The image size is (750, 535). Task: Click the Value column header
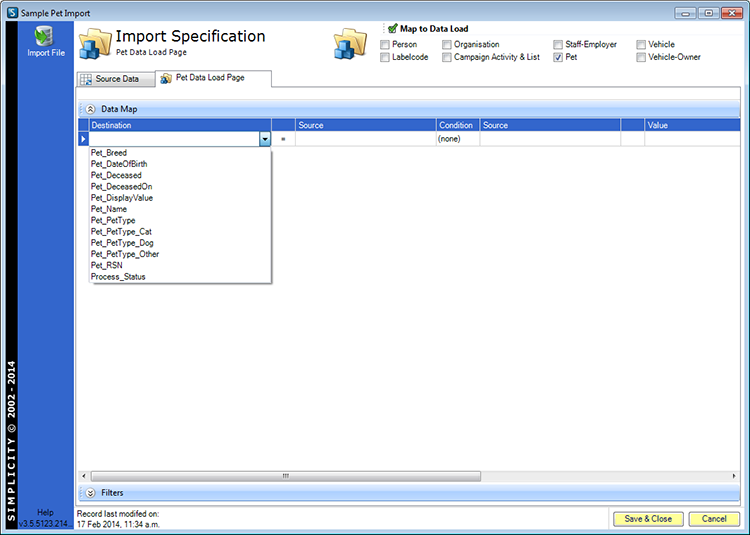click(692, 125)
